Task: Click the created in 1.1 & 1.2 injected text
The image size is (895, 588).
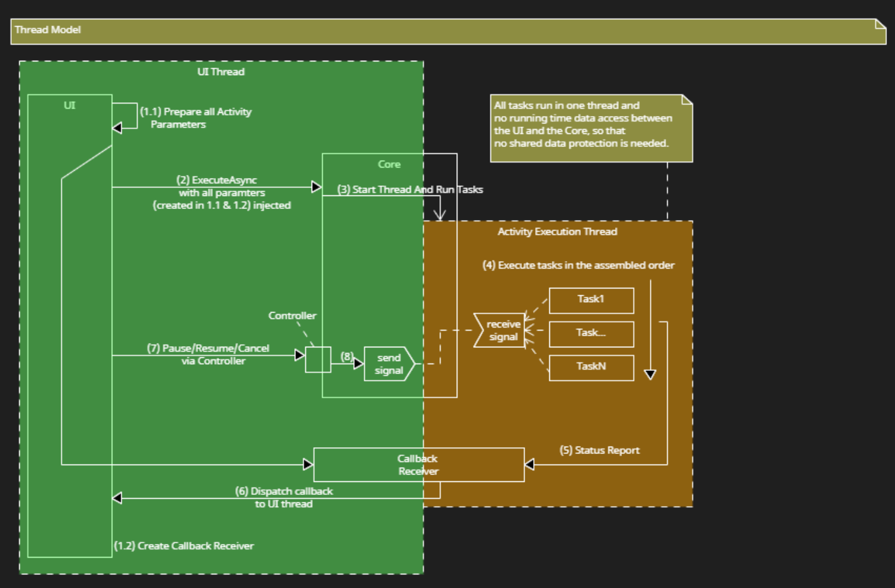Action: tap(222, 205)
